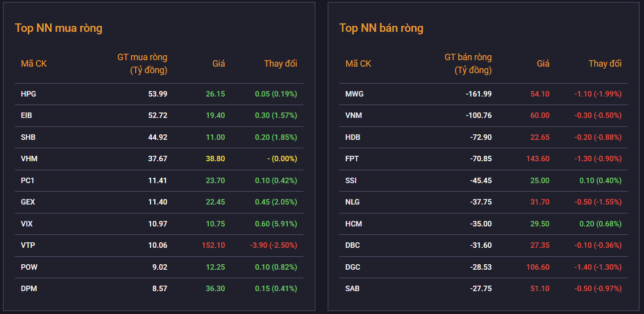Click DGC change -1.40 (-1.30%)
The height and width of the screenshot is (314, 644).
(598, 267)
